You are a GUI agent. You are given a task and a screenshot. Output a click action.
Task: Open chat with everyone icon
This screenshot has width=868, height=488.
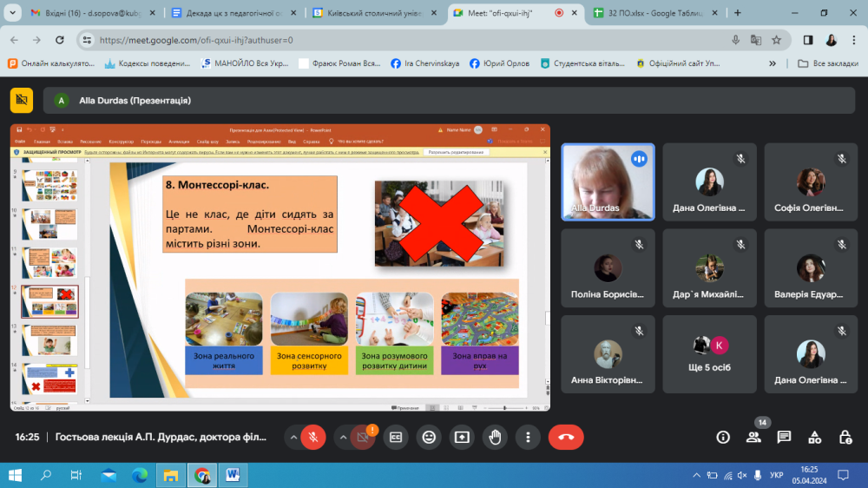pyautogui.click(x=784, y=437)
